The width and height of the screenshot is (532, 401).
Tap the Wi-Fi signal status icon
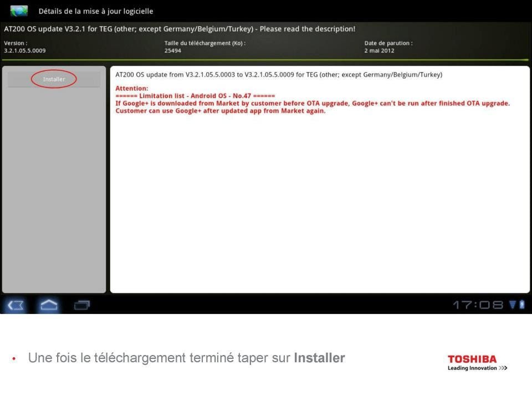[513, 304]
